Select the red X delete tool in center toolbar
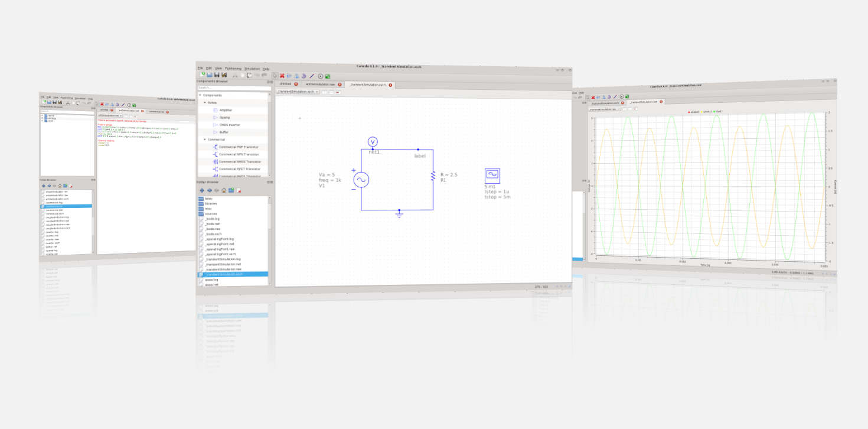Viewport: 868px width, 429px height. 282,76
